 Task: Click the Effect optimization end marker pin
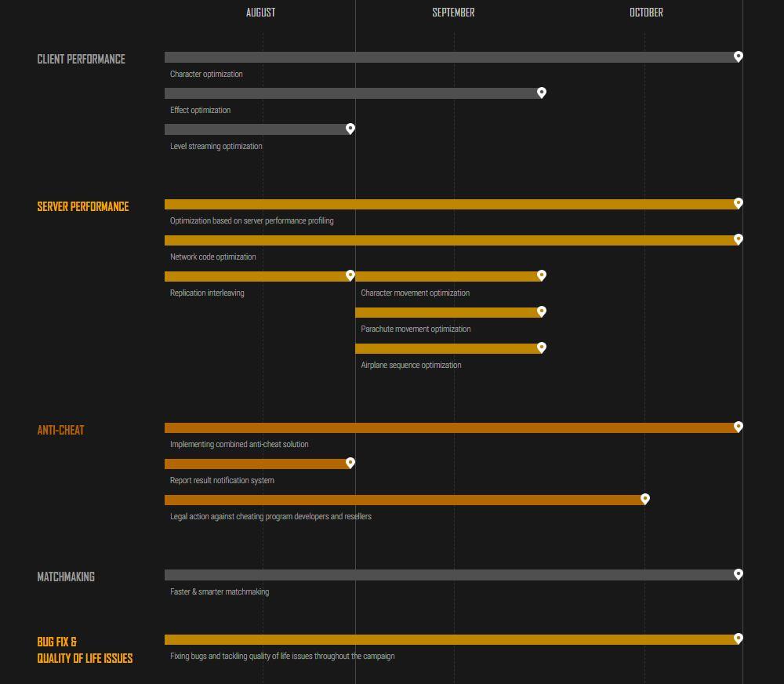coord(541,93)
